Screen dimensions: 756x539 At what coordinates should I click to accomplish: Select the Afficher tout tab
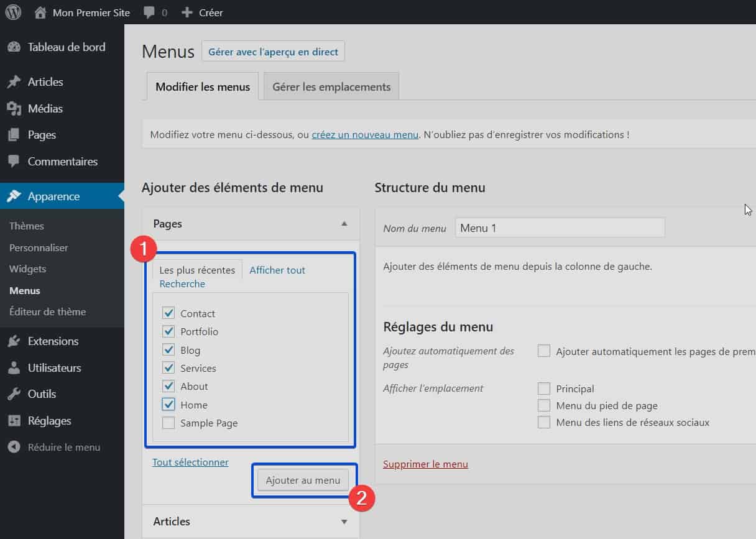click(277, 270)
